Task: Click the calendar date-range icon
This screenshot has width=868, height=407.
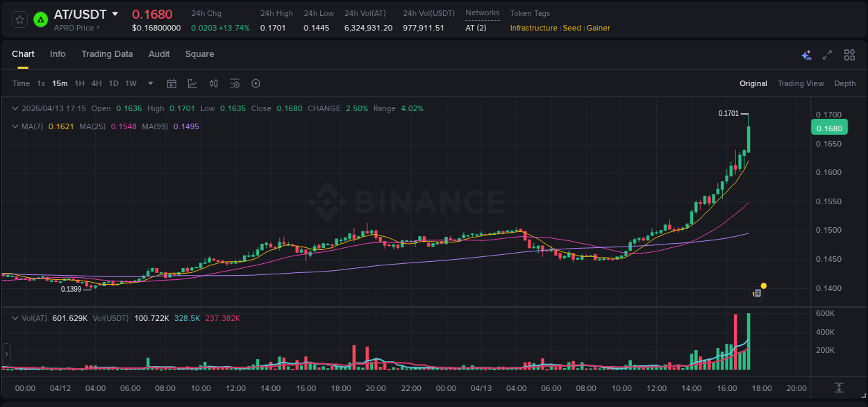Action: click(172, 83)
